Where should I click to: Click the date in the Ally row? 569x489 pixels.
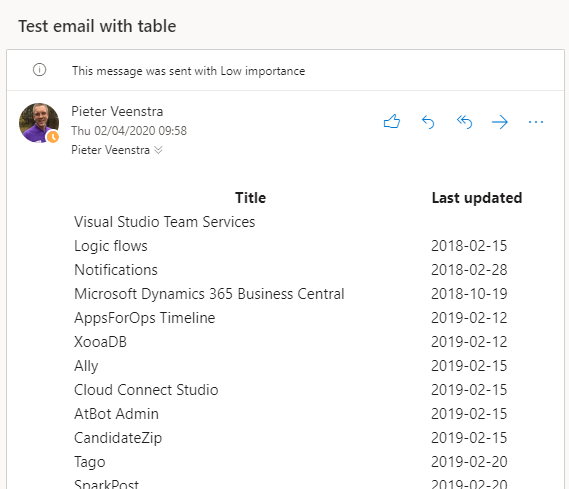469,366
